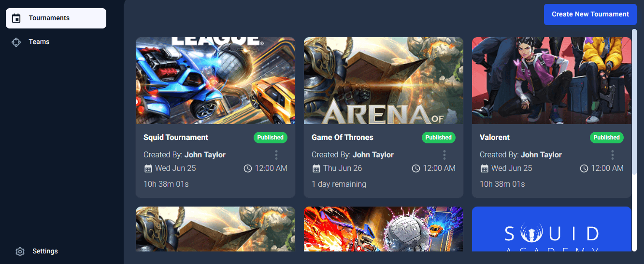Click the vertical scrollbar of tournament list
The height and width of the screenshot is (264, 644).
tap(634, 140)
